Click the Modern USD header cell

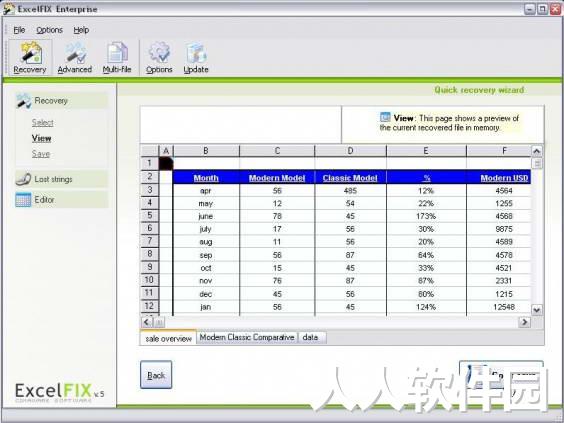click(499, 178)
